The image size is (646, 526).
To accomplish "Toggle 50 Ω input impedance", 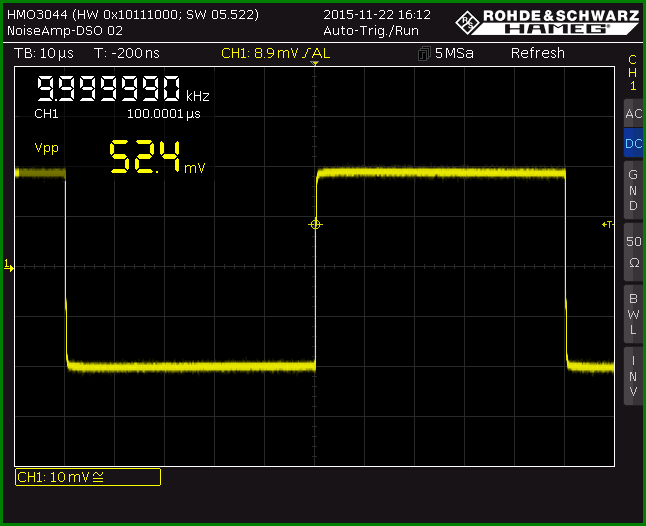I will [633, 252].
